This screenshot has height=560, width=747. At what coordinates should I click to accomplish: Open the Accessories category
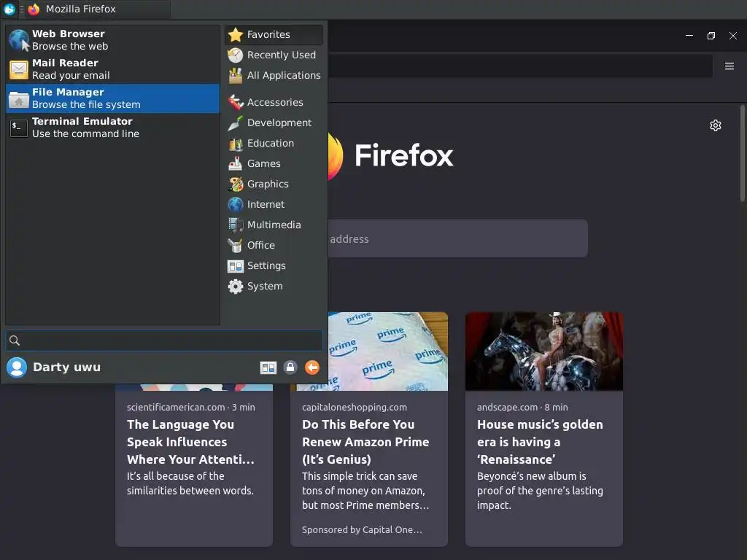click(x=274, y=102)
